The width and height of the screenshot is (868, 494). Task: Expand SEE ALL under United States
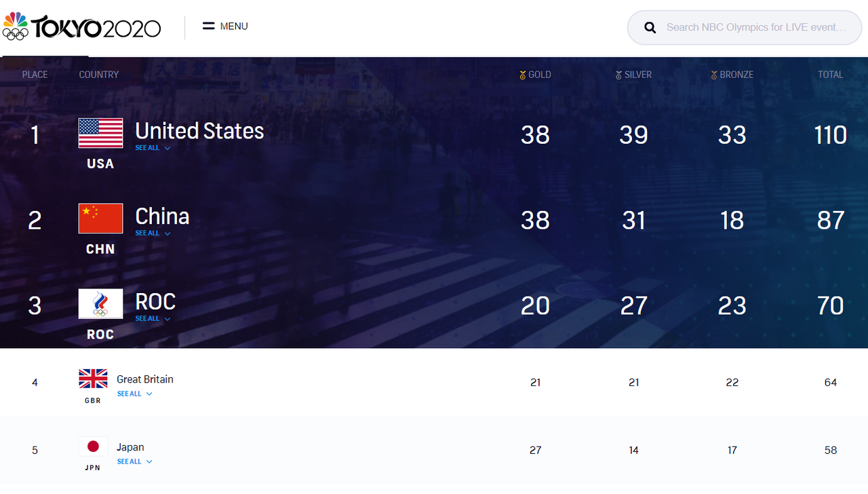tap(153, 148)
